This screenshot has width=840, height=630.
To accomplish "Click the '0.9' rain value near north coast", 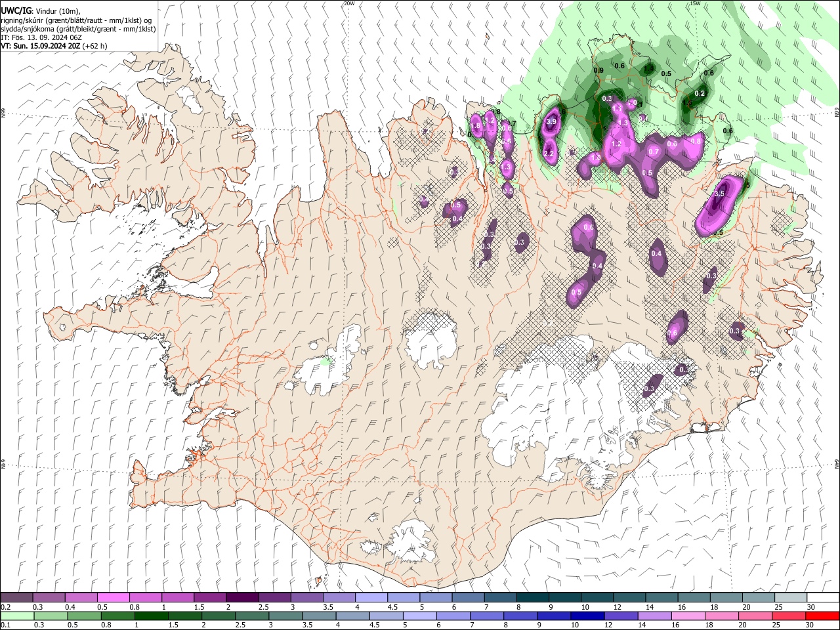I will 598,70.
